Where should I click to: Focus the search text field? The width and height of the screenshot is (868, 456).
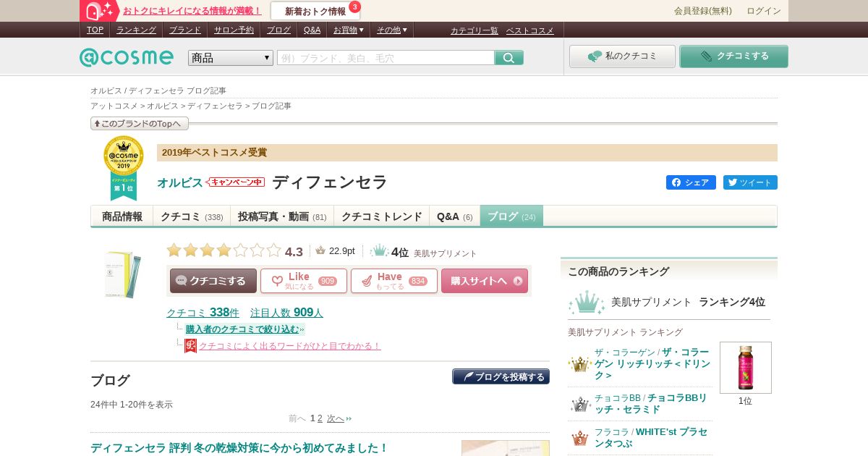(386, 58)
